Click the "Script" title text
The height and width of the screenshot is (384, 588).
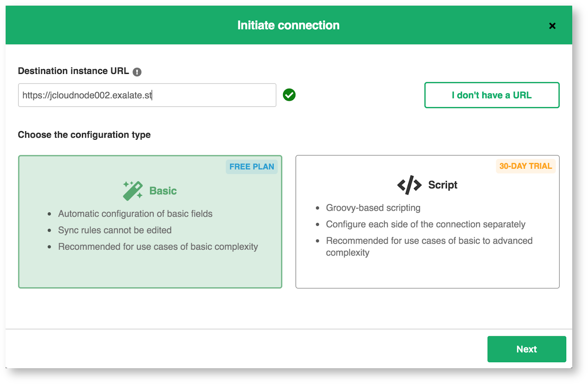coord(442,185)
